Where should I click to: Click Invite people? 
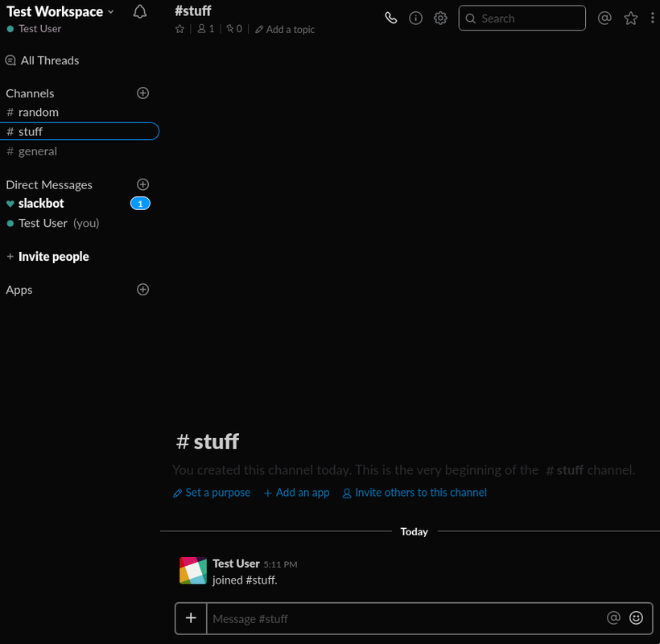point(48,257)
